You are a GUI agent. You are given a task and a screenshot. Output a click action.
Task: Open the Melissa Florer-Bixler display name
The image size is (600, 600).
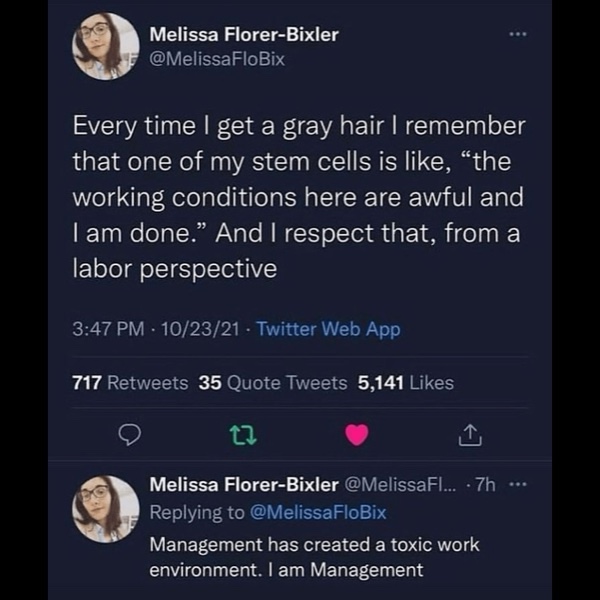243,34
